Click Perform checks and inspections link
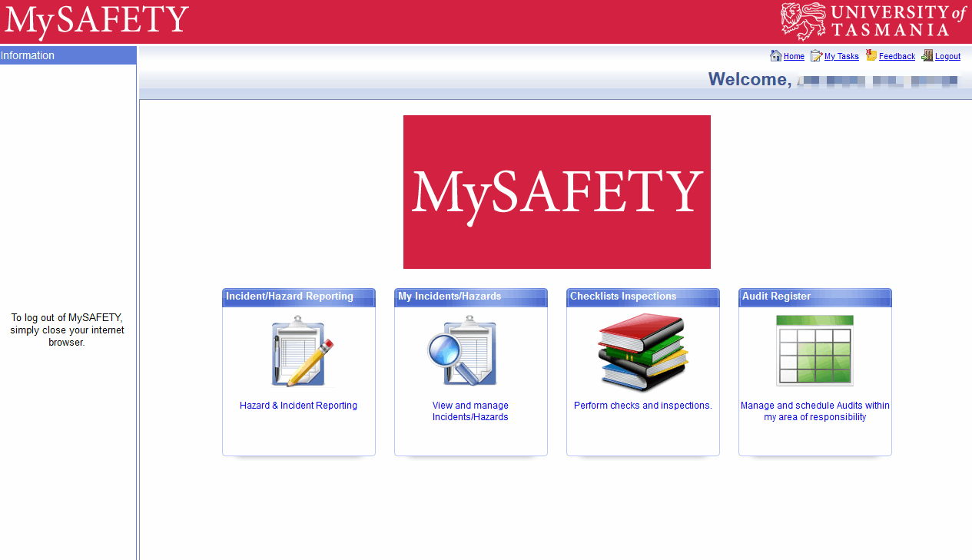 click(x=643, y=406)
